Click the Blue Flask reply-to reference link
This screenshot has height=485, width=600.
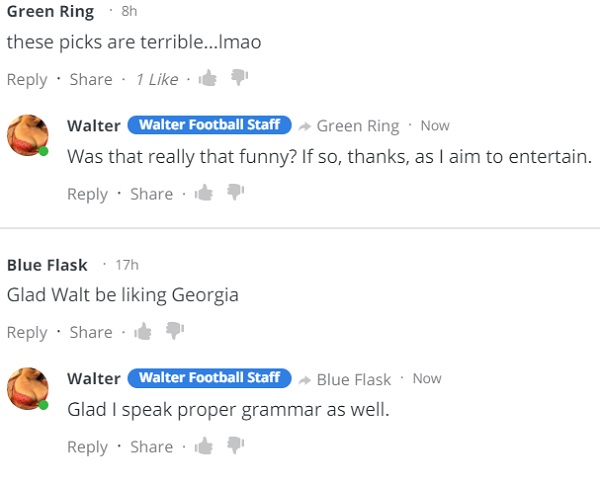(x=354, y=379)
